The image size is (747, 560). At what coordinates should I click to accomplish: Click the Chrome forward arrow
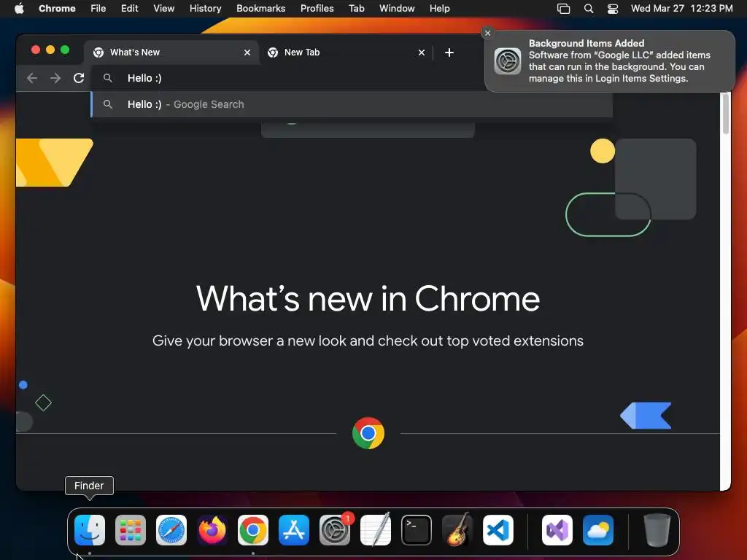click(x=55, y=78)
